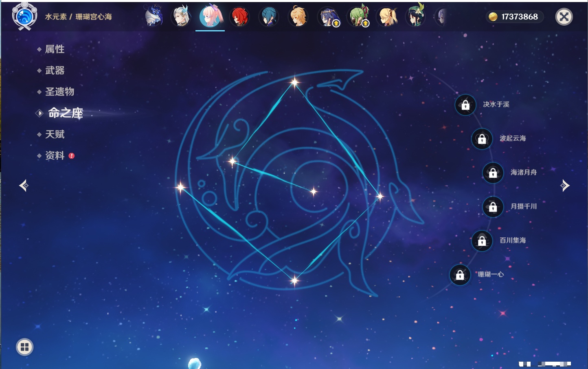
Task: Open the 天赋 talents menu
Action: (55, 134)
